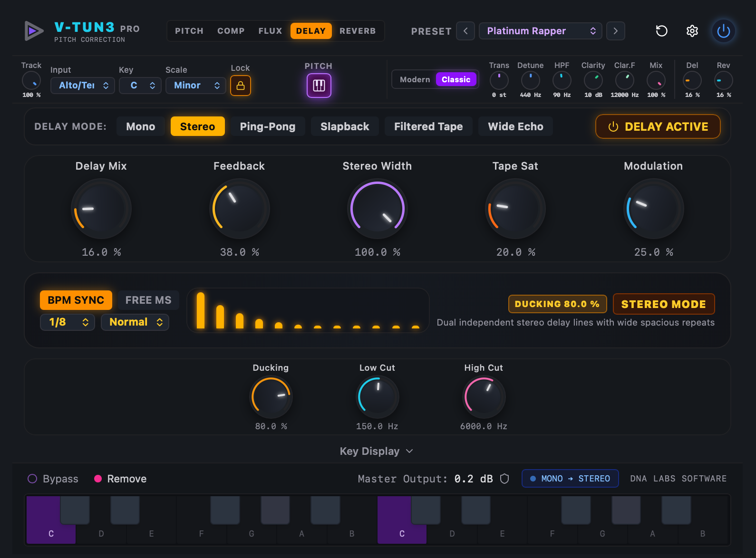Open the Key C dropdown
The width and height of the screenshot is (756, 558).
coord(140,86)
